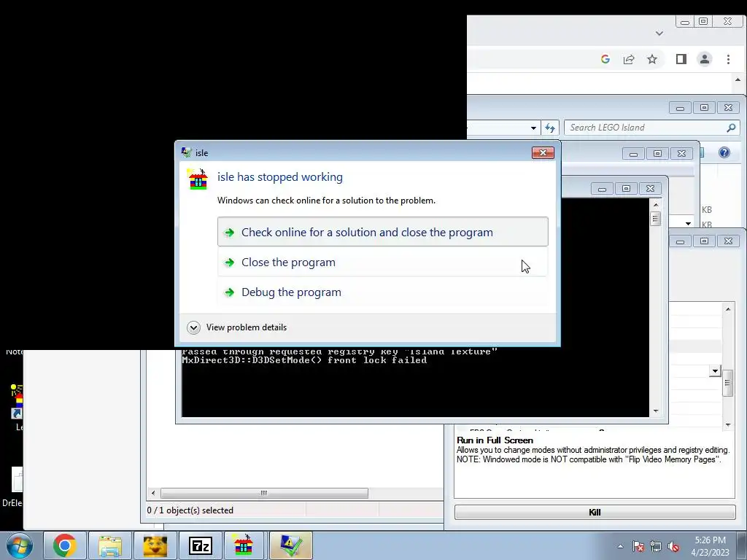
Task: Close the isle error dialog
Action: (543, 152)
